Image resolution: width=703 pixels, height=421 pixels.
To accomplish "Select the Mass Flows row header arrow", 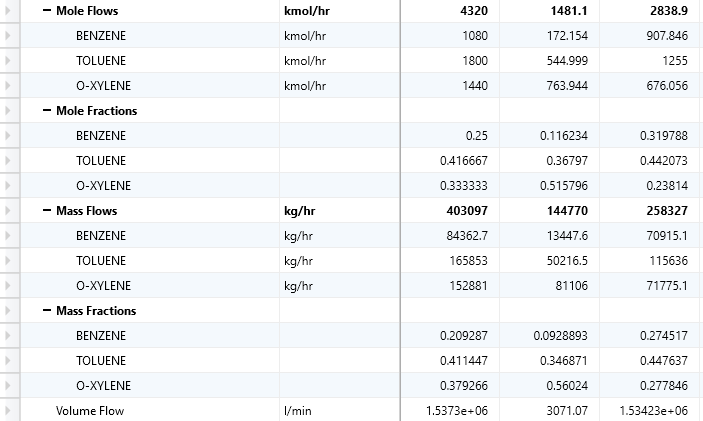I will coord(8,210).
